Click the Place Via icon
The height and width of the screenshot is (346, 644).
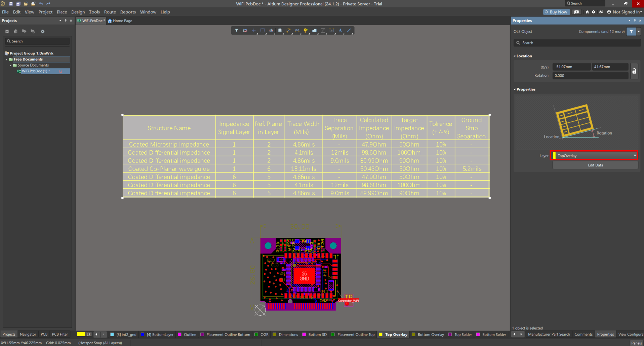306,31
